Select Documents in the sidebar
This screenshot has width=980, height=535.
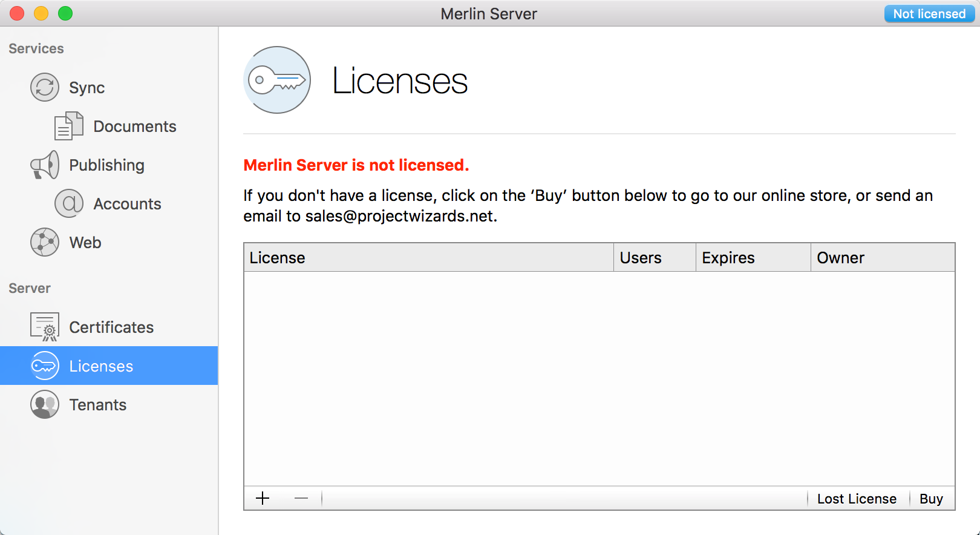coord(109,126)
